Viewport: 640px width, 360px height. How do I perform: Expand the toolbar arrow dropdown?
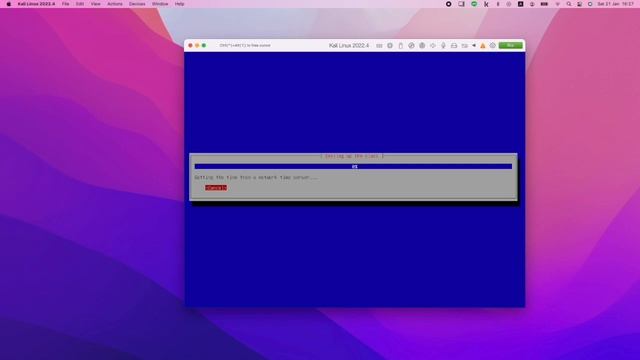(474, 46)
